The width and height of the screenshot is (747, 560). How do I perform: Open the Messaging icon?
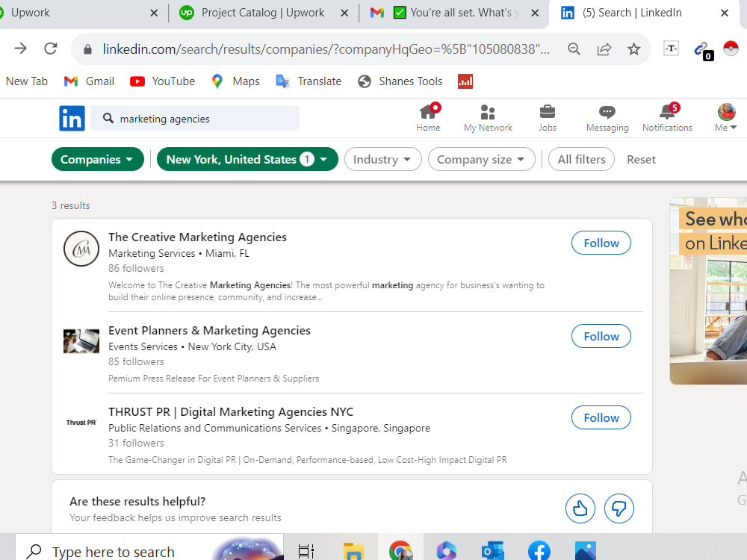(607, 118)
